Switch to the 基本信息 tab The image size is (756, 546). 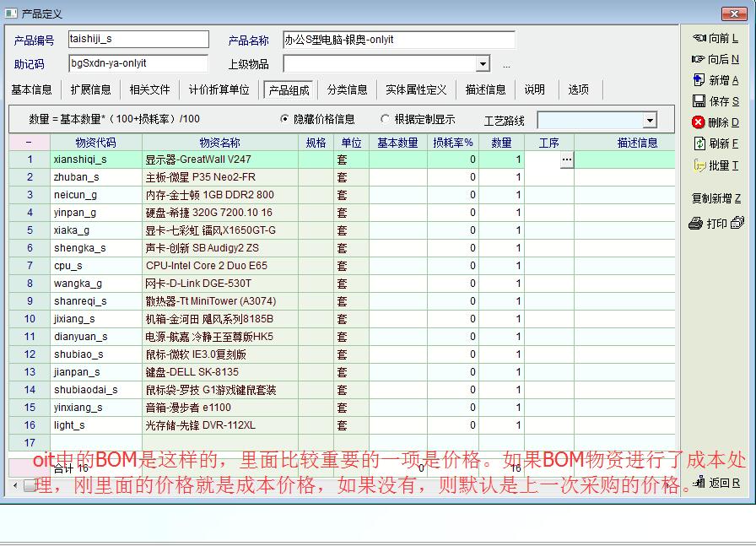[x=31, y=89]
